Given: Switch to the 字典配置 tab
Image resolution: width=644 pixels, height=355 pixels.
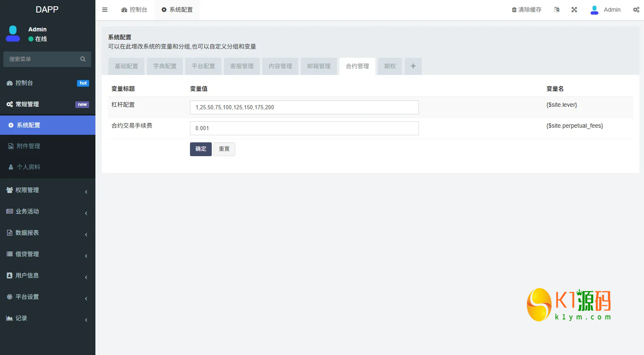Looking at the screenshot, I should point(165,66).
